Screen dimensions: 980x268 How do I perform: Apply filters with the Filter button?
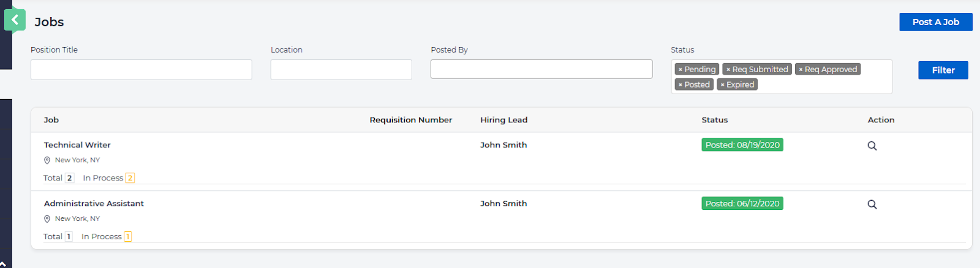943,70
